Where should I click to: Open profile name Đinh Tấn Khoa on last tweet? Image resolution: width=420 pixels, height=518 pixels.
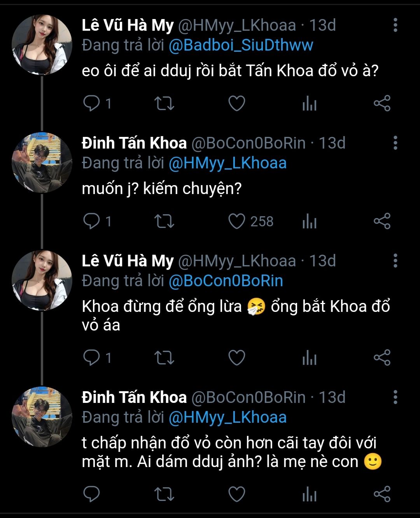(134, 397)
